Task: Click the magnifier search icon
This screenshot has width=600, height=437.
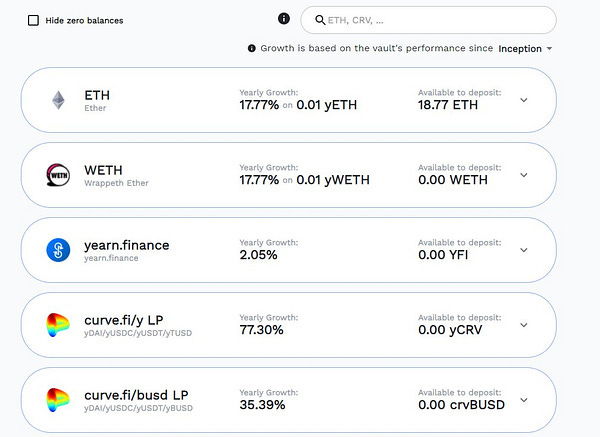Action: click(320, 20)
